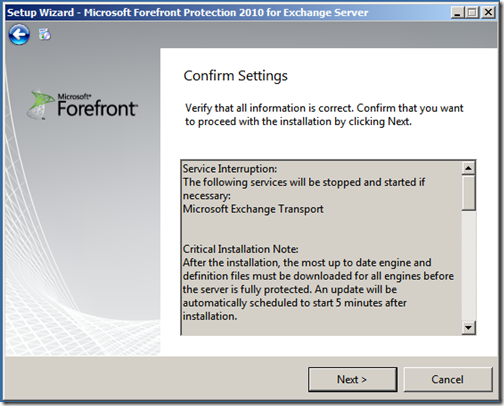504x406 pixels.
Task: Click the scrollbar thumb in the settings summary
Action: click(469, 193)
